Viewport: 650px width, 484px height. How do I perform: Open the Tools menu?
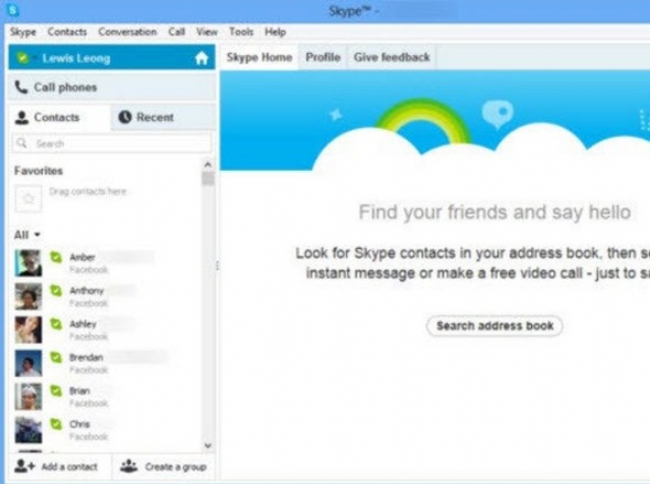tap(240, 32)
